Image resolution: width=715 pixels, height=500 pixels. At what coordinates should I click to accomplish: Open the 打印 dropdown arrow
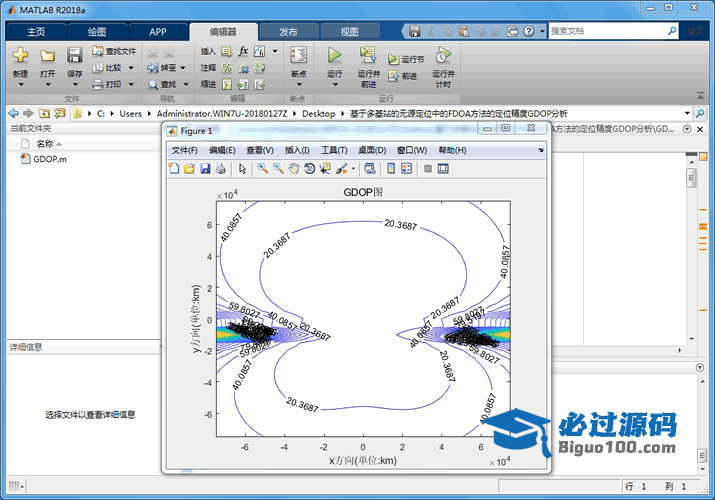pyautogui.click(x=131, y=84)
